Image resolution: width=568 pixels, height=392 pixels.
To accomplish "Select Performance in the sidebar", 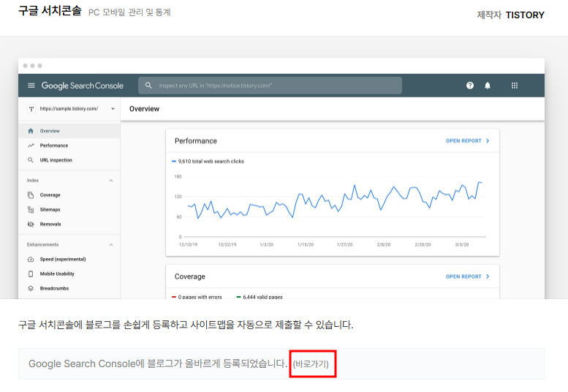I will [x=69, y=146].
